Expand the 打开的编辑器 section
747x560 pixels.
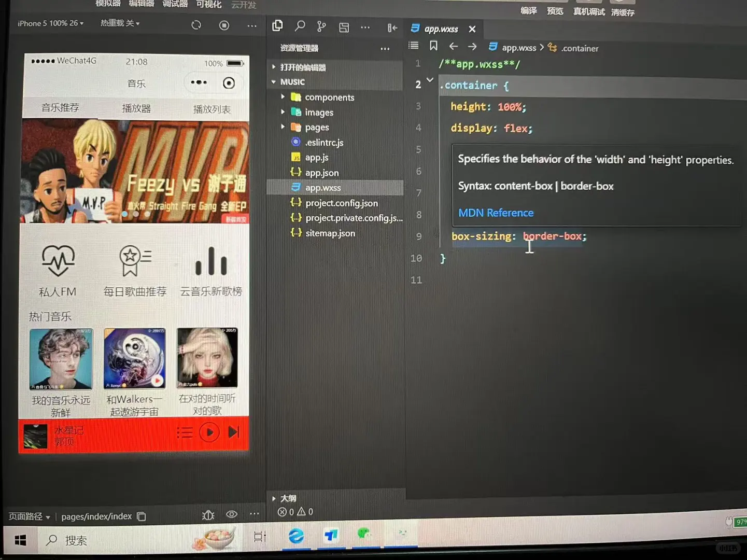coord(303,67)
